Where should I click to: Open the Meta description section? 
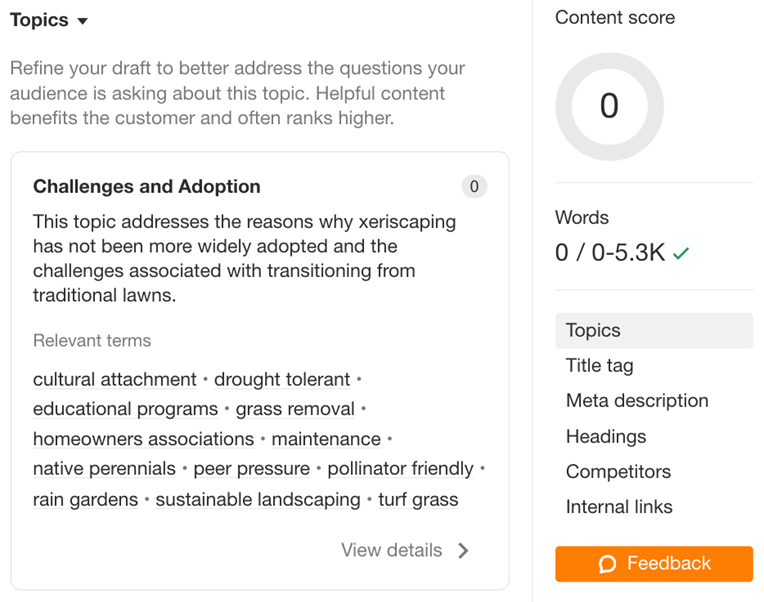pyautogui.click(x=637, y=400)
